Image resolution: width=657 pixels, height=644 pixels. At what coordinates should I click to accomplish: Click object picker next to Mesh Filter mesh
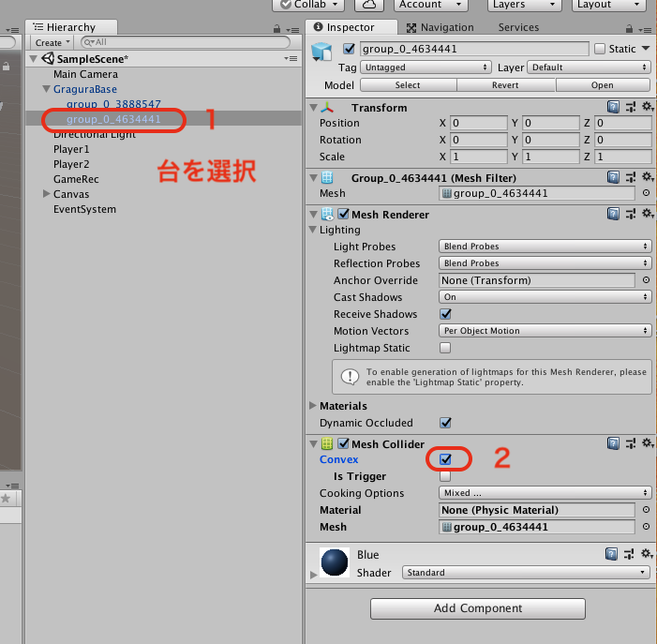click(646, 194)
